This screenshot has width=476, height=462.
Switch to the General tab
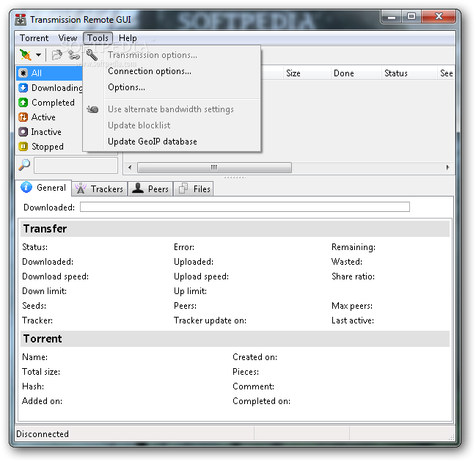[x=44, y=188]
